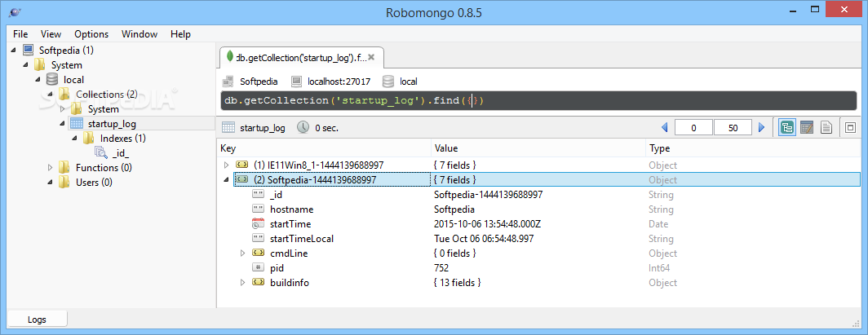This screenshot has height=335, width=868.
Task: Click the Robomongo app icon in title bar
Action: point(15,11)
